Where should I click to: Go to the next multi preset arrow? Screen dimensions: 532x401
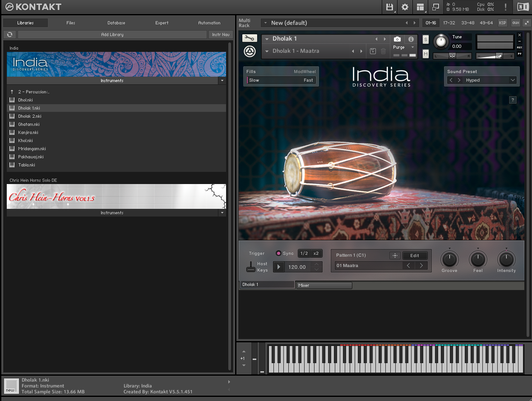tap(414, 23)
